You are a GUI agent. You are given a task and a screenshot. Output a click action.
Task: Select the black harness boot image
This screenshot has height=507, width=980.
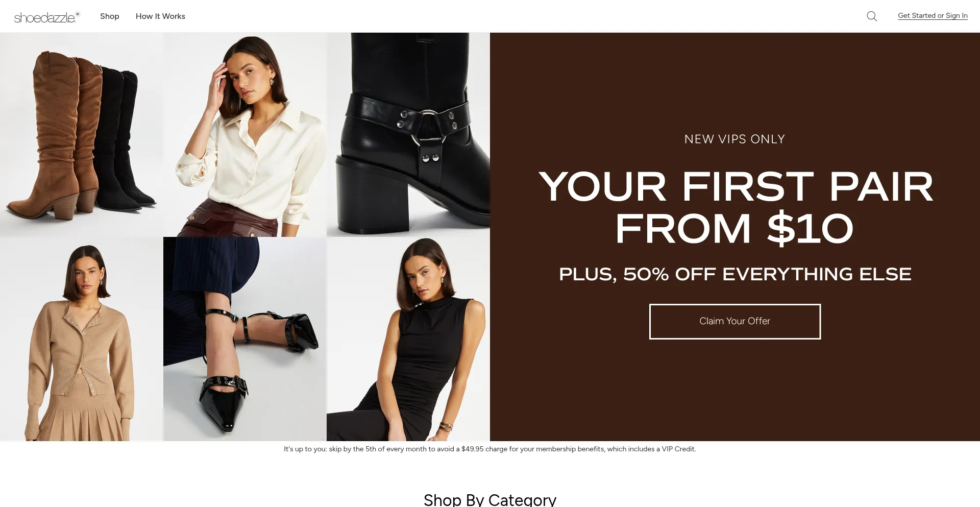tap(408, 135)
